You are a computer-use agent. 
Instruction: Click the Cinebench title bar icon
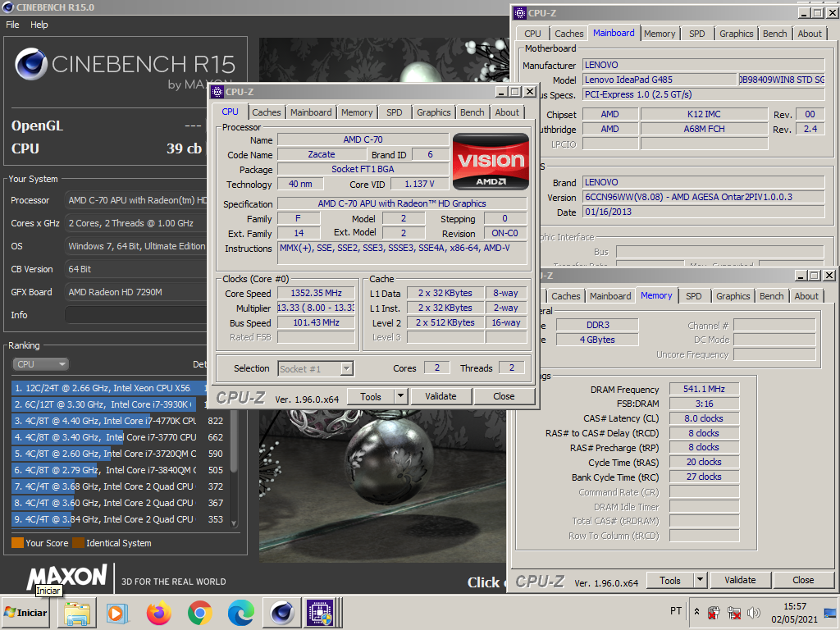pos(7,7)
